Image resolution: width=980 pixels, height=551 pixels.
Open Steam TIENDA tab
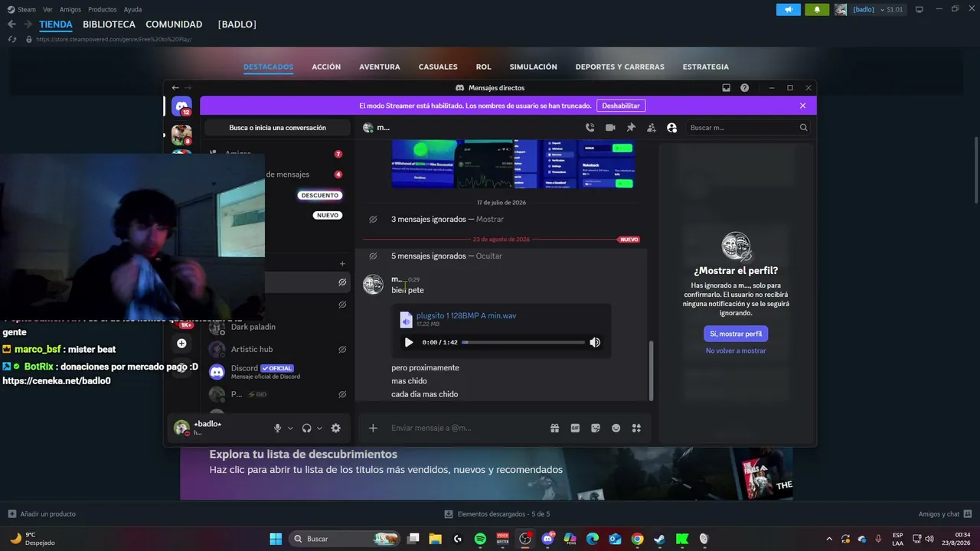pyautogui.click(x=56, y=24)
